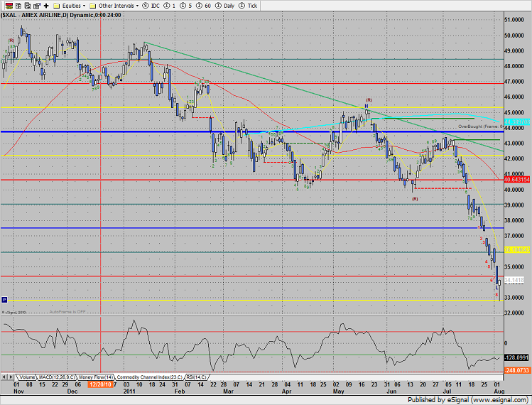Switch to the 5-minute interval
This screenshot has height=405, width=532.
coord(185,6)
